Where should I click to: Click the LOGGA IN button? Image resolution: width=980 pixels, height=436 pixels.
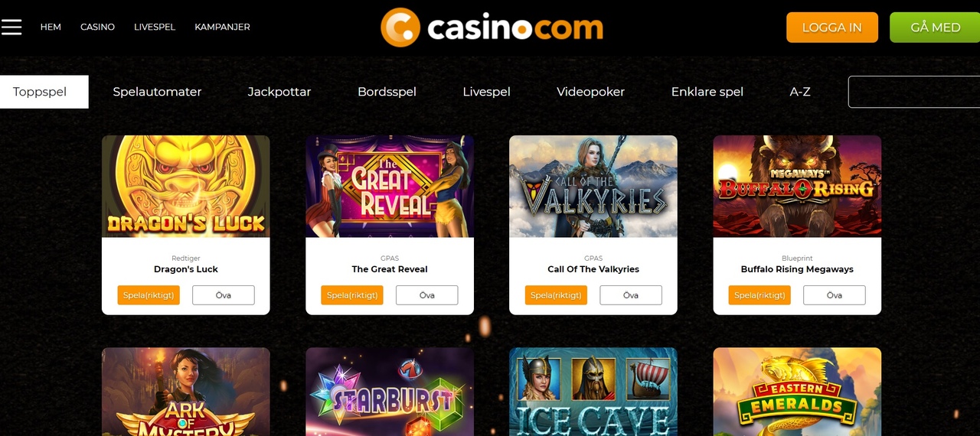pos(832,28)
